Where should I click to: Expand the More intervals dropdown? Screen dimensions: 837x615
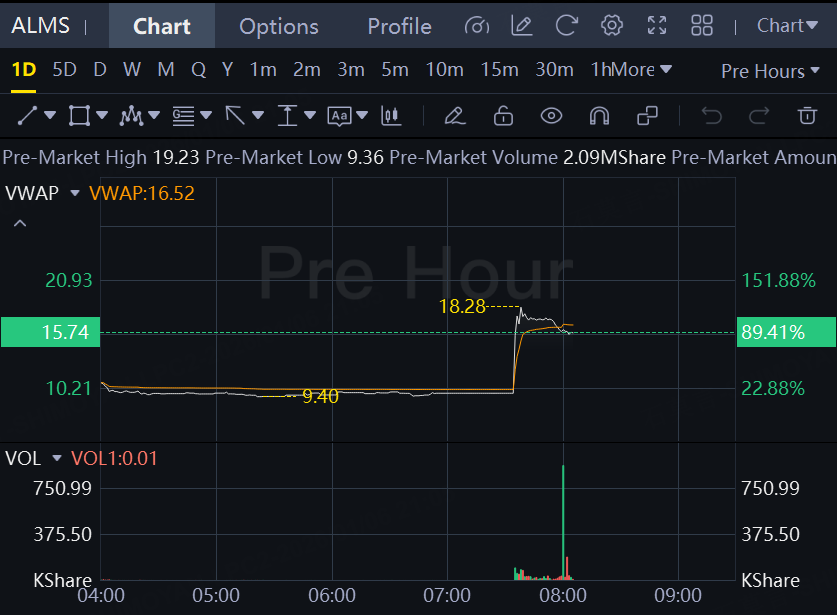coord(641,70)
